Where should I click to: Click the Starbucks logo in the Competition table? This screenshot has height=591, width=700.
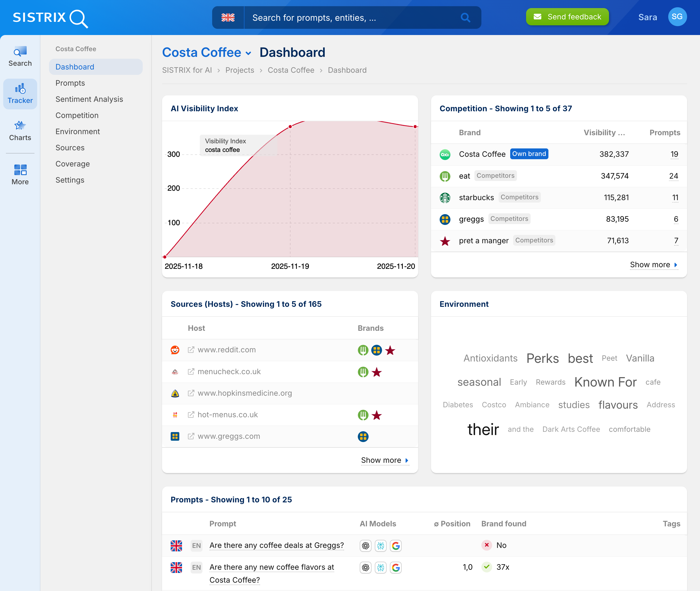(445, 197)
